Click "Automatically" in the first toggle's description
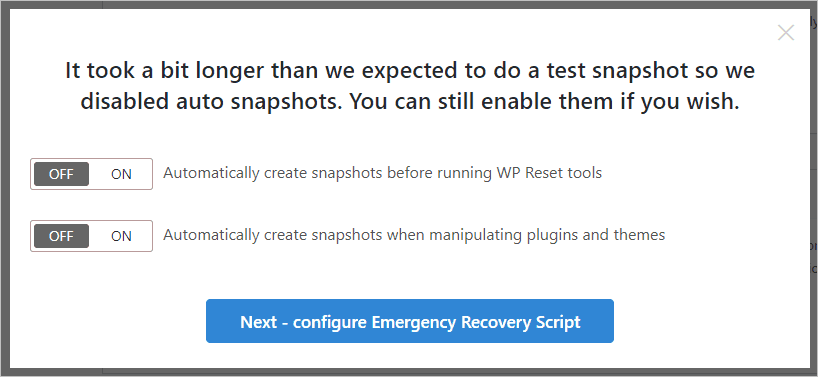818x377 pixels. [x=211, y=173]
